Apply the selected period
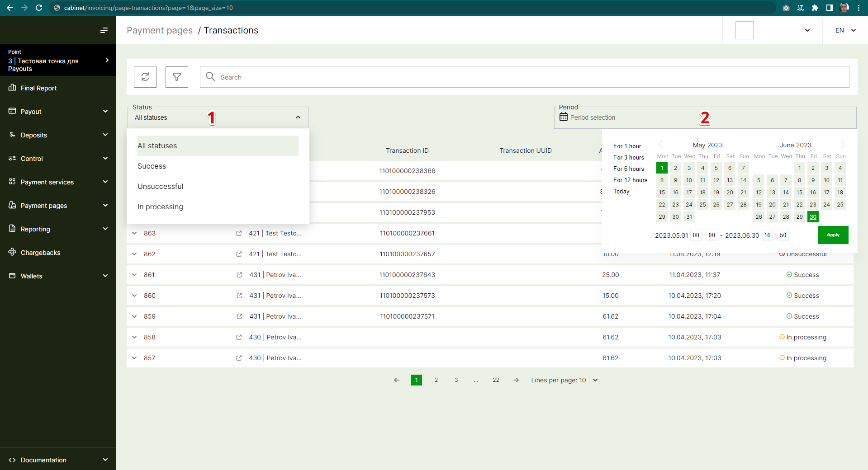 [833, 235]
